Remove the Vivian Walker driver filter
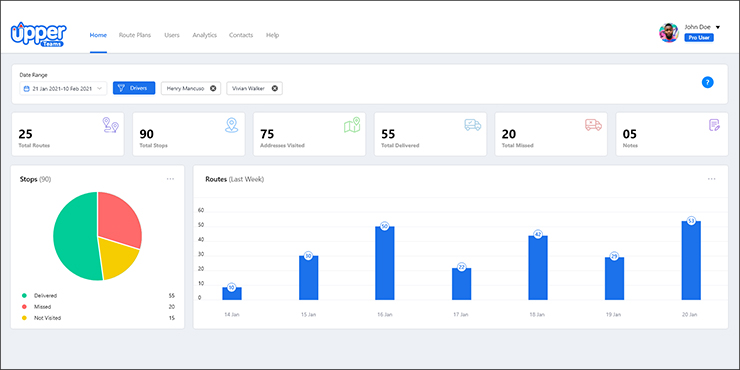 [x=275, y=88]
